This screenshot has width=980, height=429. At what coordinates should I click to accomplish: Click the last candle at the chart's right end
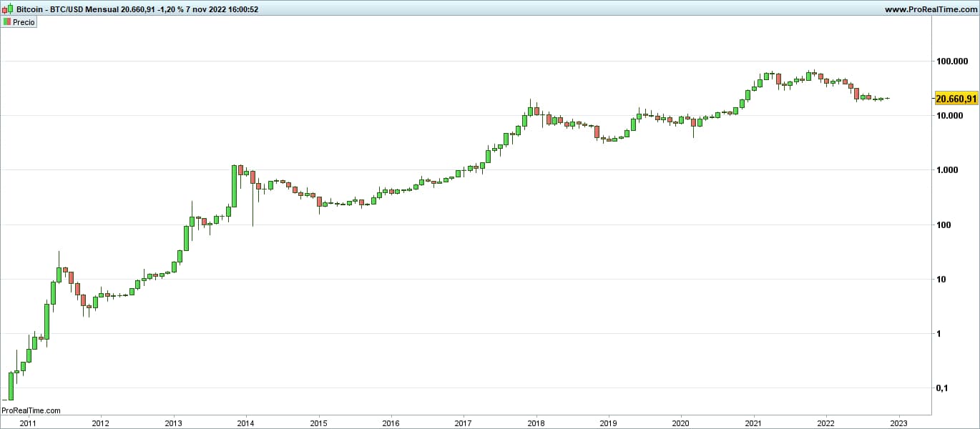[x=887, y=99]
